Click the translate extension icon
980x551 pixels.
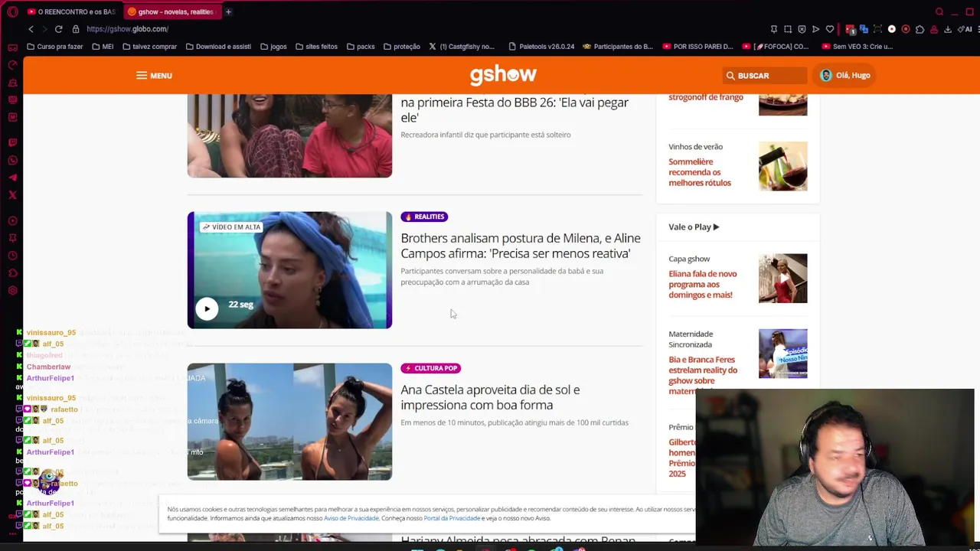tap(864, 29)
